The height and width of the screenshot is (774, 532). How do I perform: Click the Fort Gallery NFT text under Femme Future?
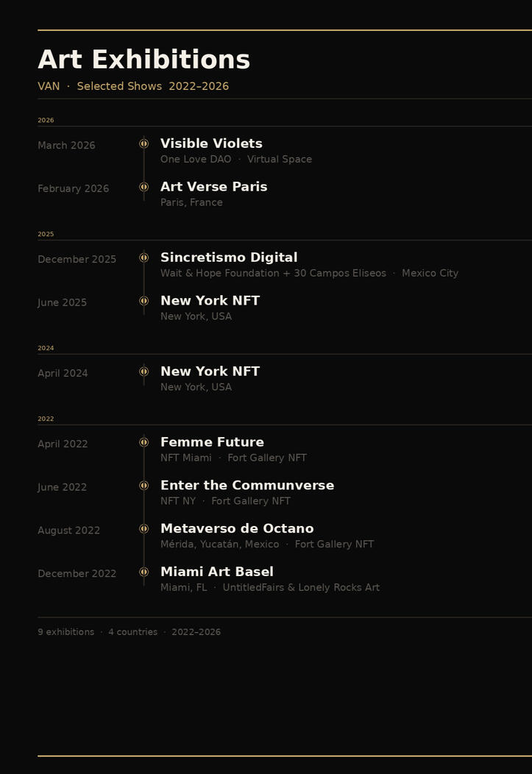[x=267, y=458]
